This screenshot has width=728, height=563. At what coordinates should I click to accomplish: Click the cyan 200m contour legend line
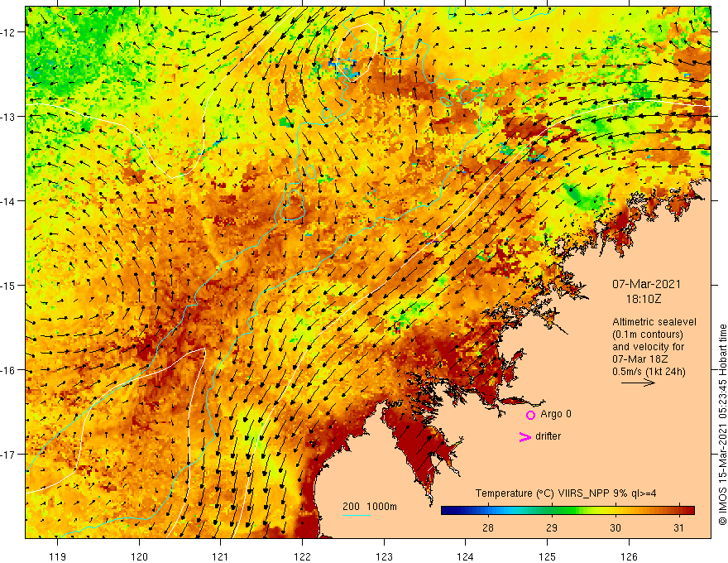point(356,515)
